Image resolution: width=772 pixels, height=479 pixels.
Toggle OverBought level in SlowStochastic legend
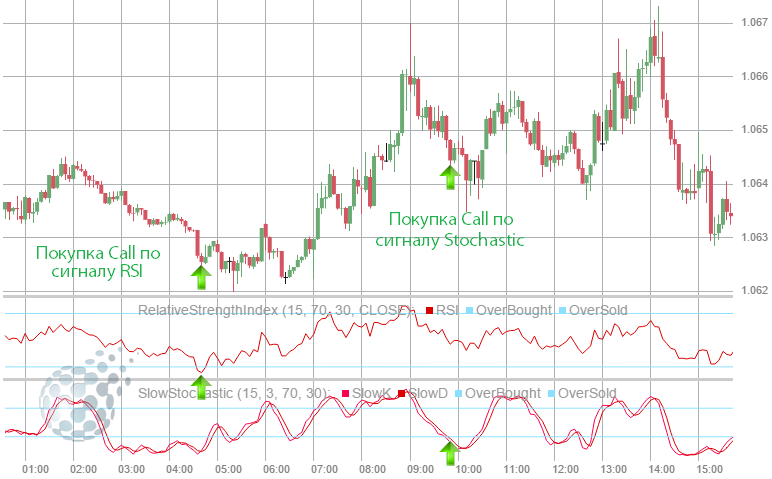click(x=458, y=393)
